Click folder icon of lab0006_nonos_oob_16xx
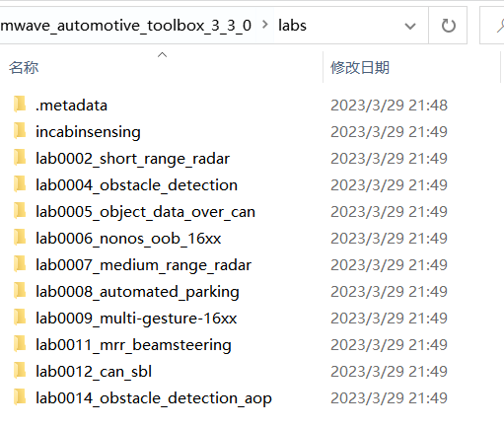This screenshot has height=427, width=504. point(20,238)
